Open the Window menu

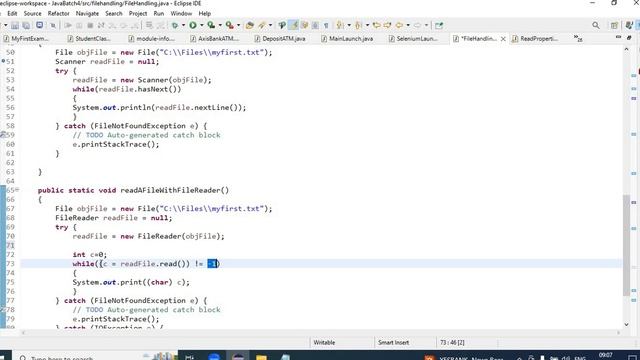point(181,13)
